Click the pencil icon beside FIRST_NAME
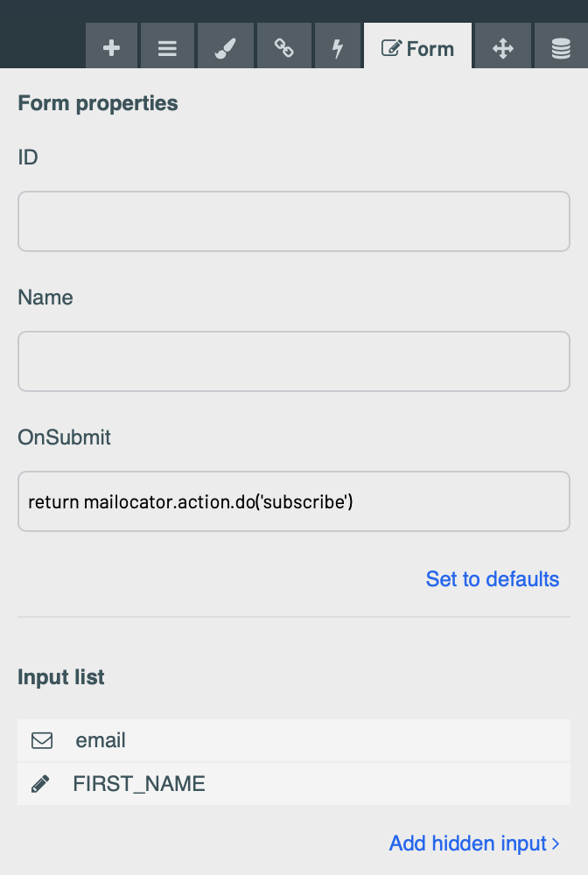Screen dimensions: 588x875 pos(40,784)
